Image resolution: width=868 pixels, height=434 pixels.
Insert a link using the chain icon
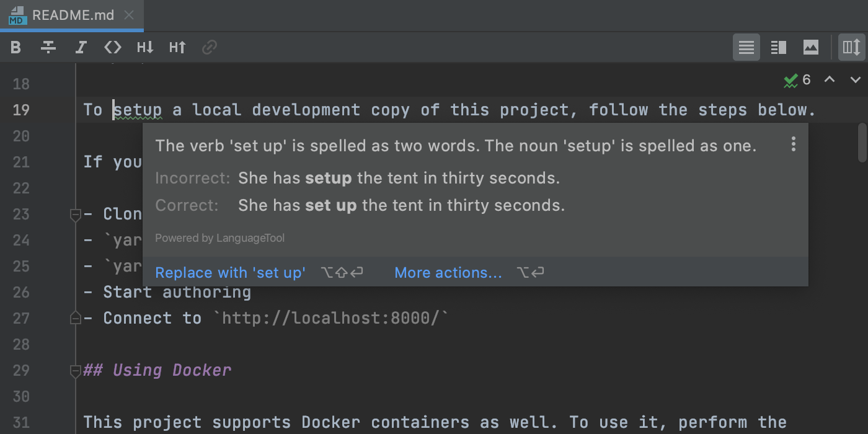click(x=210, y=47)
